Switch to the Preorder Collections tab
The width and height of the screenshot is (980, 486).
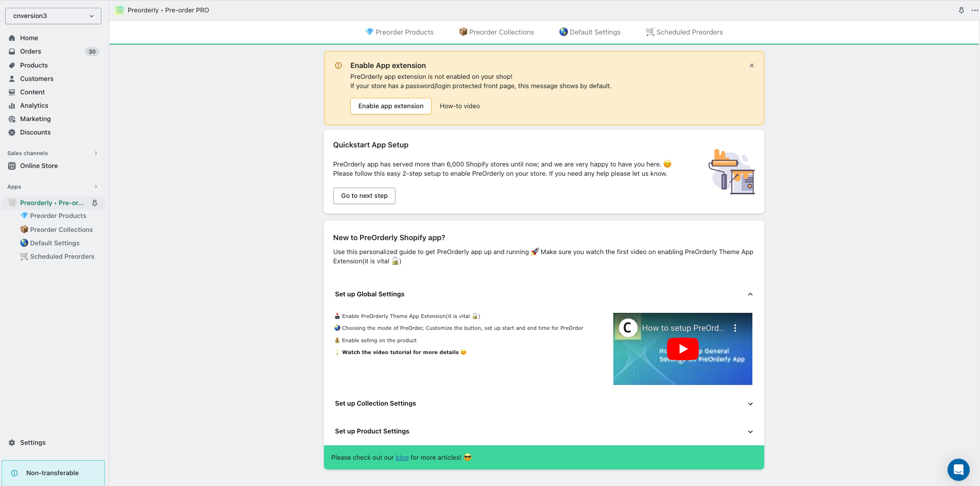point(496,32)
